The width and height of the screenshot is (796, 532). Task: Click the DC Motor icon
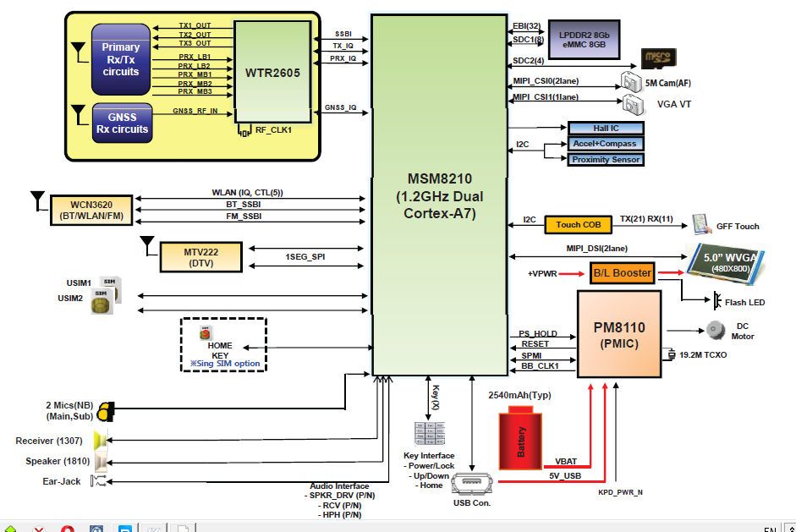pyautogui.click(x=716, y=330)
